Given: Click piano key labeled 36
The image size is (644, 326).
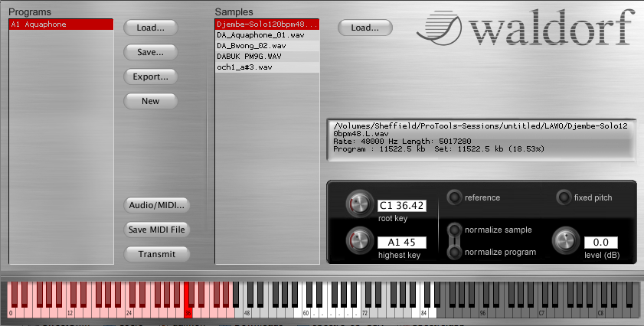Looking at the screenshot, I should tap(188, 311).
